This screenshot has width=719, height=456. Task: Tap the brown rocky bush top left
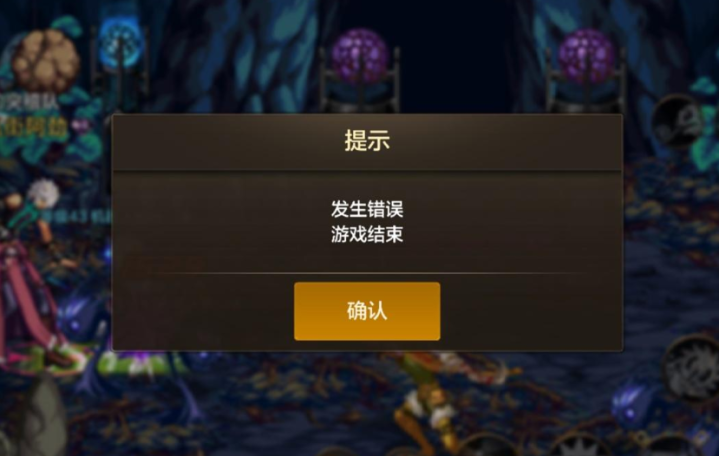tap(45, 60)
